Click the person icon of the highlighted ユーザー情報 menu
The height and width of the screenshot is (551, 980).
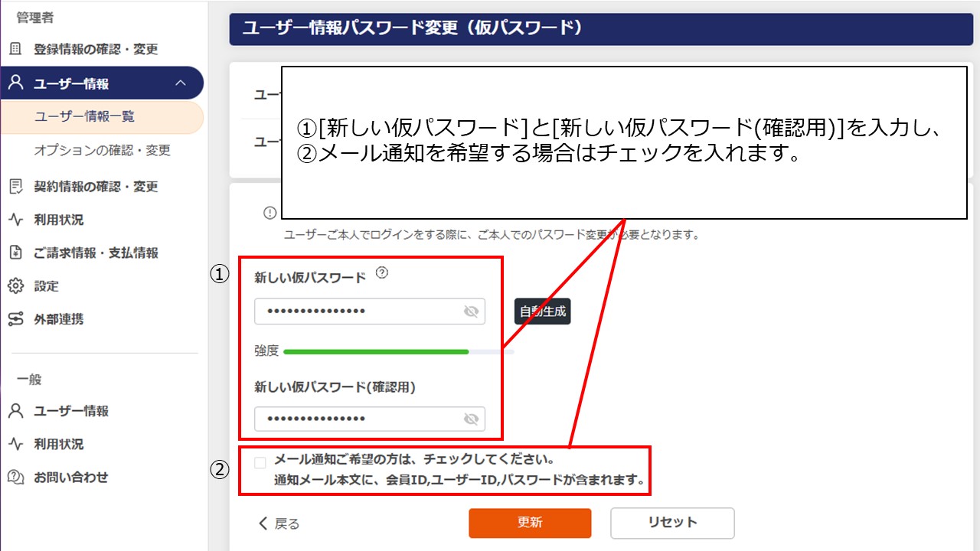click(15, 83)
